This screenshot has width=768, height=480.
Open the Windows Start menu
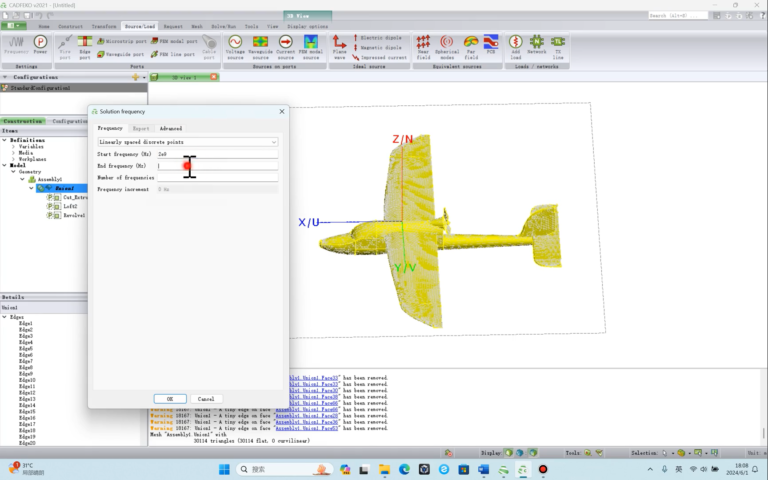(224, 469)
